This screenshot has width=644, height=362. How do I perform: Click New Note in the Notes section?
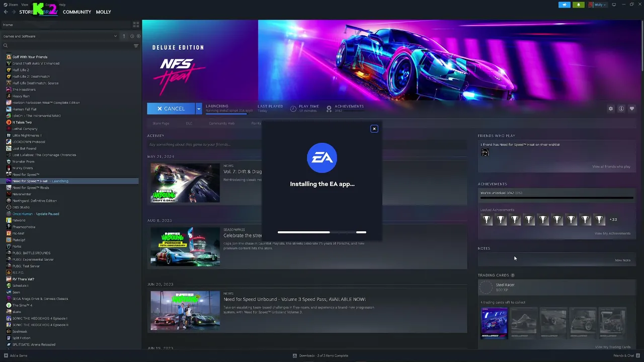622,260
